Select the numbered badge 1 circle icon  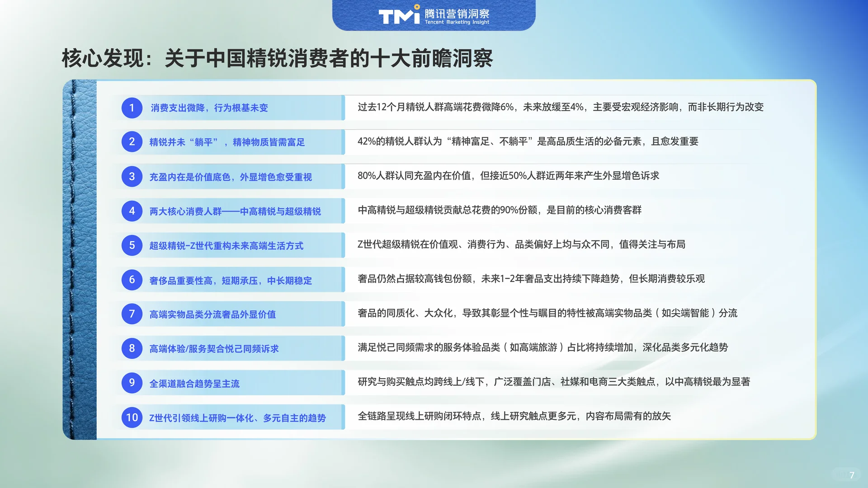point(132,108)
